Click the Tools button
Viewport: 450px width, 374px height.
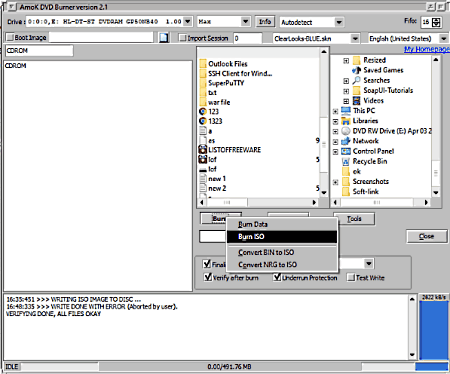354,219
